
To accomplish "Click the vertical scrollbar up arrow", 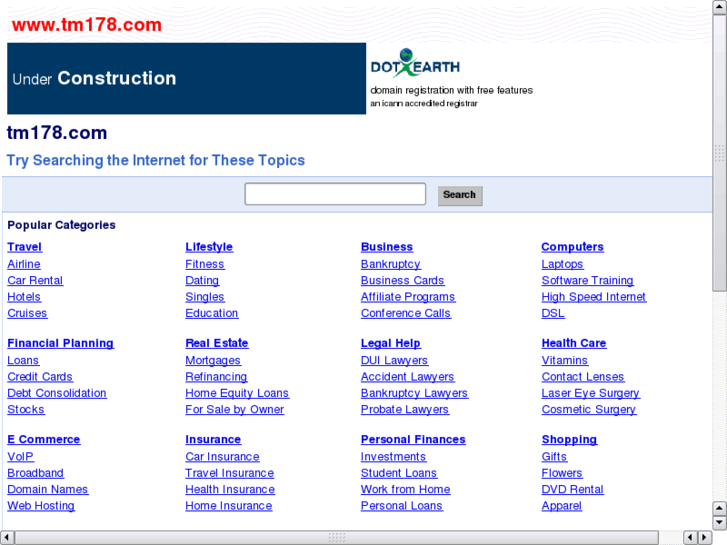I will [719, 7].
